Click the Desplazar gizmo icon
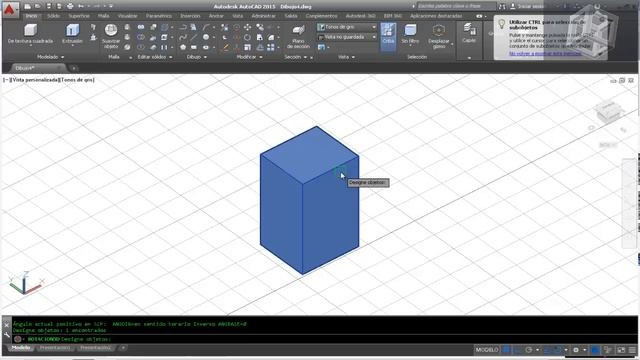This screenshot has width=640, height=360. (438, 36)
